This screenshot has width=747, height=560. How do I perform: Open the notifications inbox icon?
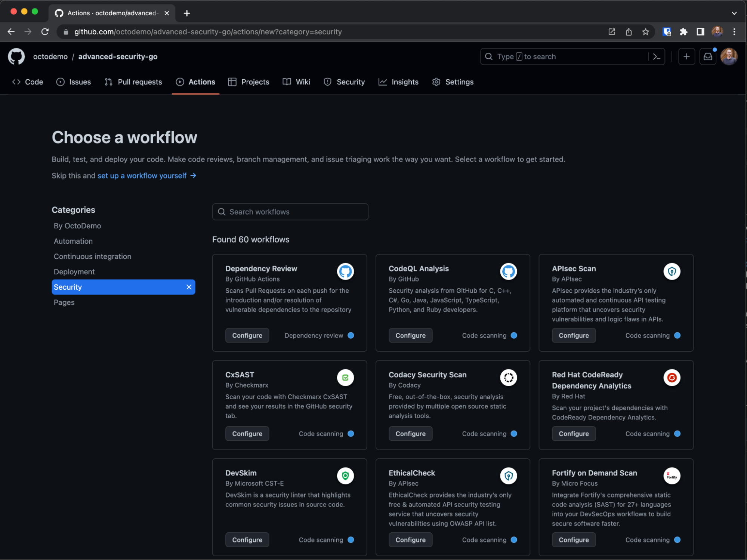point(707,56)
